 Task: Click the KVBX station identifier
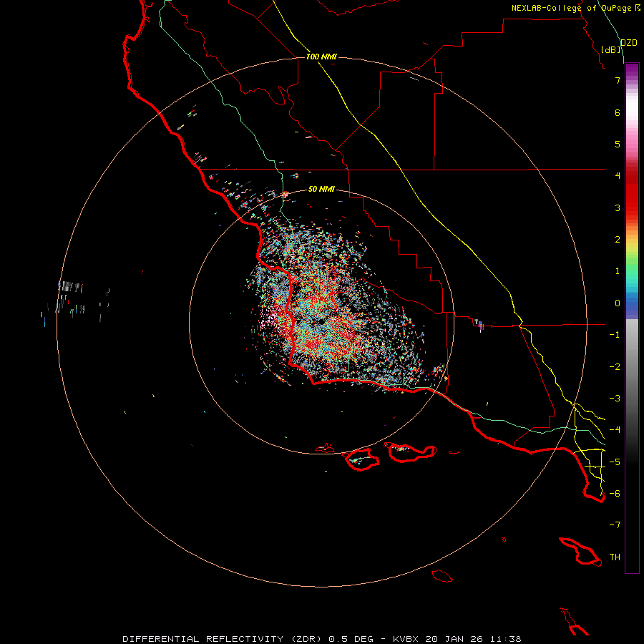coord(406,639)
